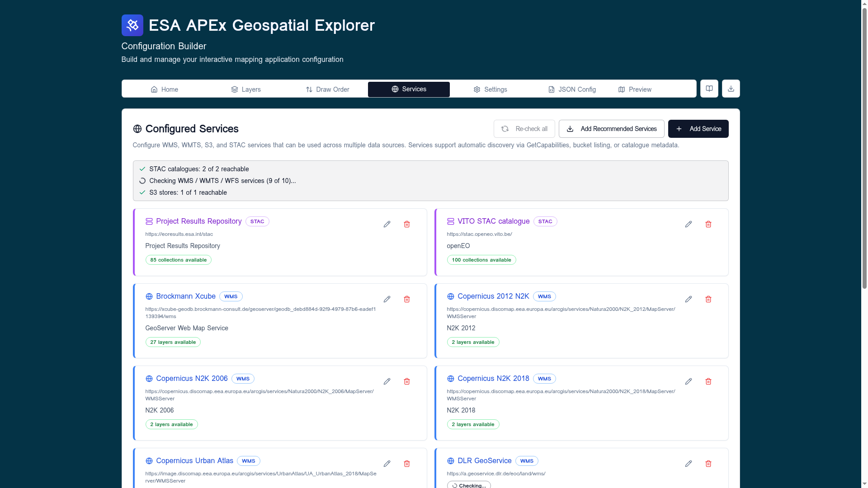Open the Settings tab
868x488 pixels.
click(491, 89)
